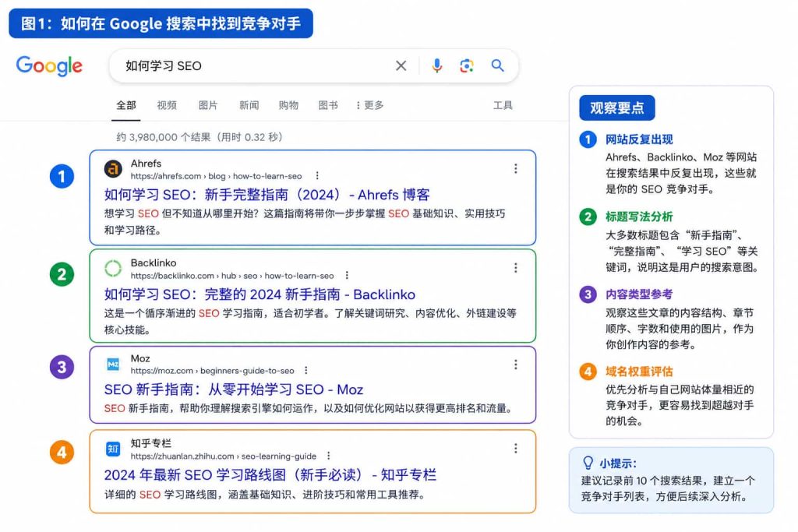The height and width of the screenshot is (532, 798).
Task: Click the zhuanlan.zhihu.com breadcrumb URL
Action: (224, 456)
